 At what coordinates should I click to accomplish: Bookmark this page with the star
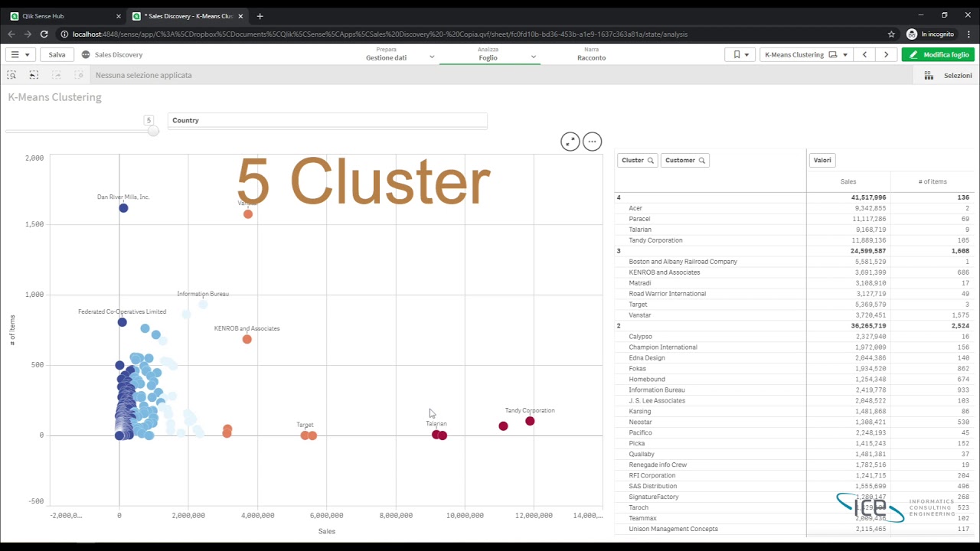(x=891, y=34)
